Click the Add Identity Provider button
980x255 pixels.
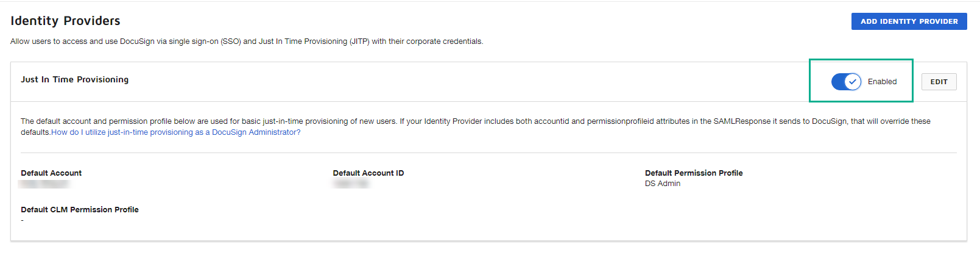click(x=909, y=21)
